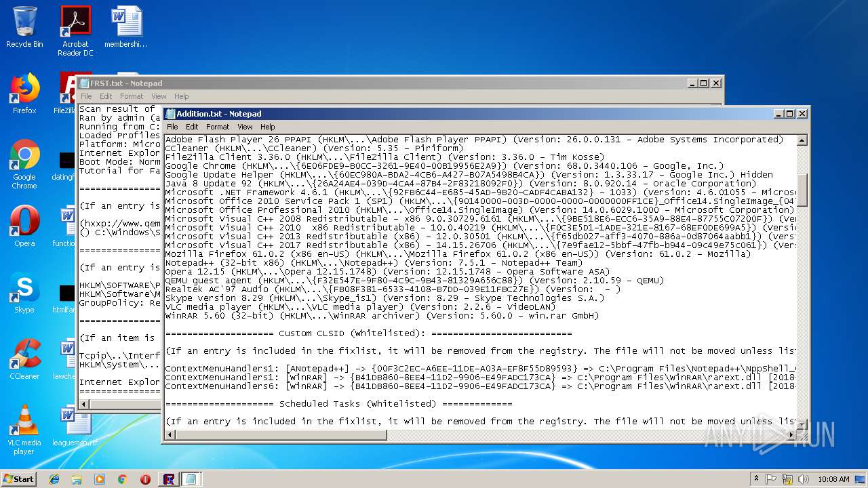The image size is (868, 488).
Task: Open the clock showing 10:08 AM
Action: tap(833, 479)
